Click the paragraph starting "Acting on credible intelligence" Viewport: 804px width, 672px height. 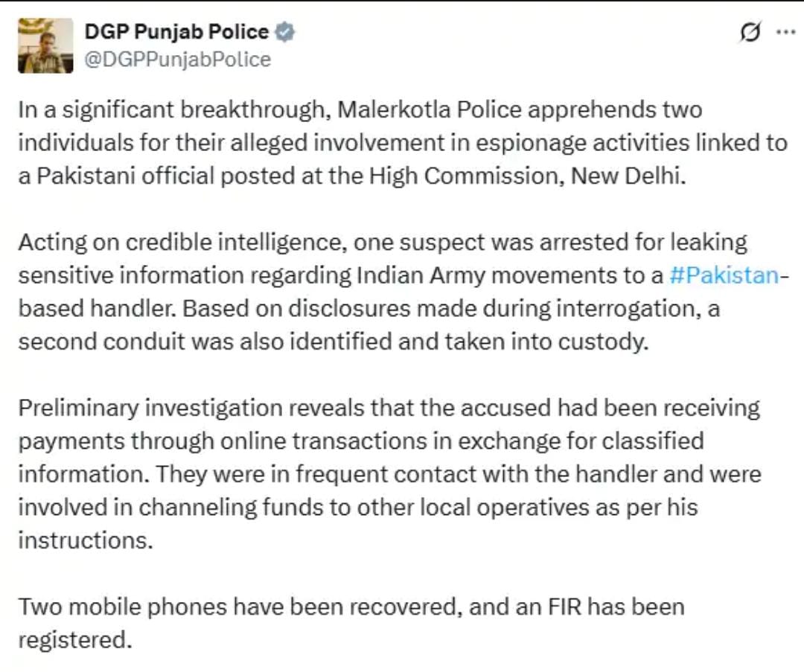[403, 292]
